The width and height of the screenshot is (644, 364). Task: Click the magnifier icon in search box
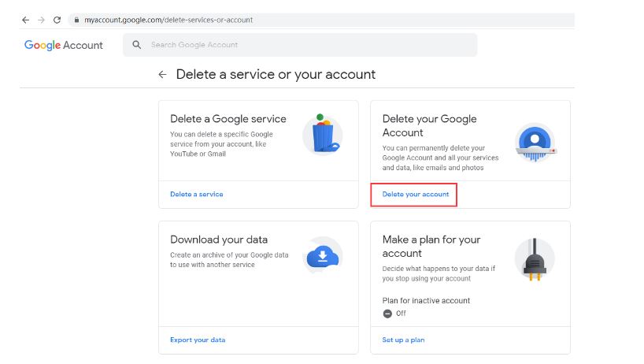pos(137,45)
